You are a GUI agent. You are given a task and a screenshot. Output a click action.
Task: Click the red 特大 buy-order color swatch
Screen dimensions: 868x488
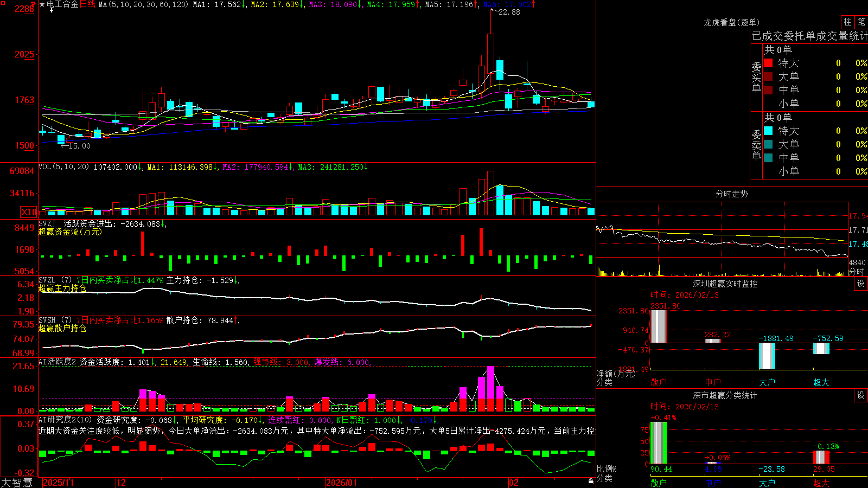tap(768, 63)
